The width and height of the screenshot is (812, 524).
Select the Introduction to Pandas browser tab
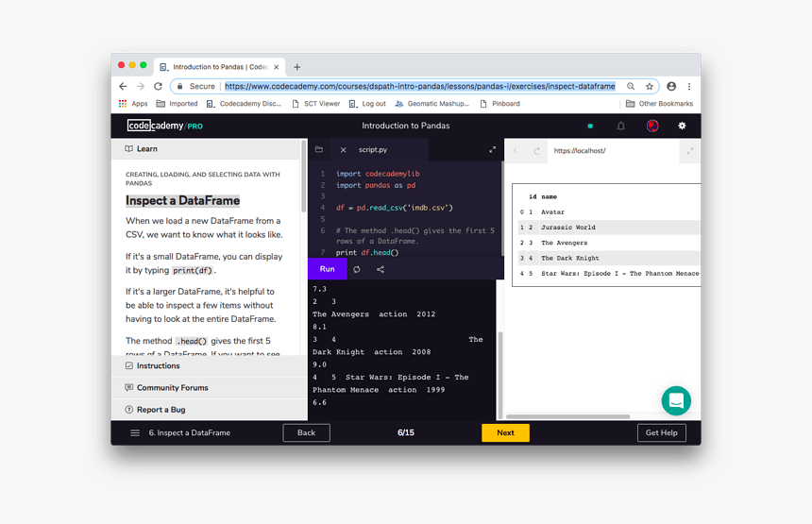[x=220, y=67]
